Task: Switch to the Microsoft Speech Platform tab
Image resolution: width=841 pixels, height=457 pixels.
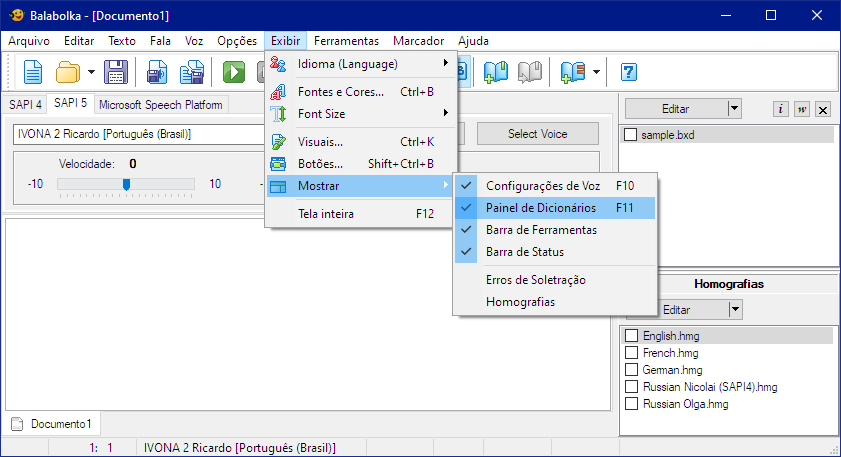Action: click(162, 104)
